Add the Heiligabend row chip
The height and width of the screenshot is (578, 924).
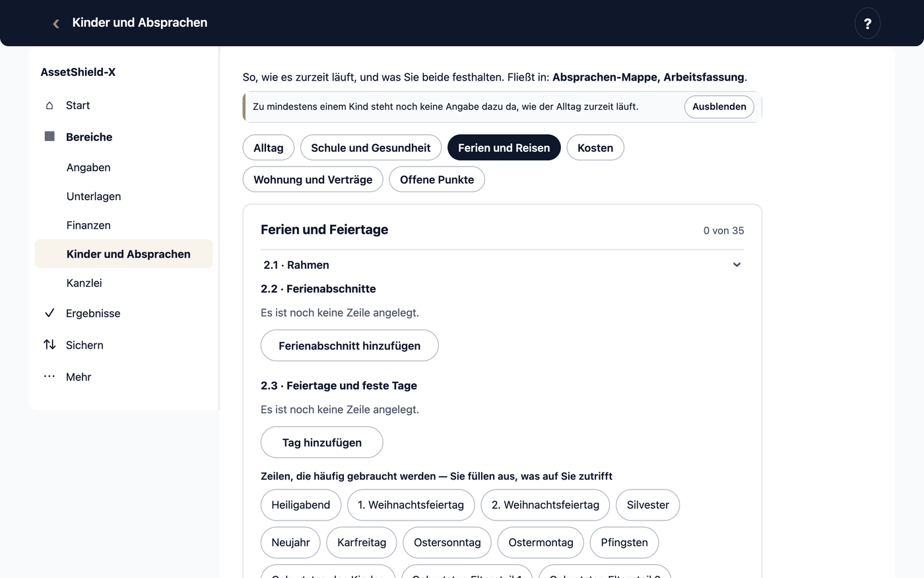click(301, 505)
